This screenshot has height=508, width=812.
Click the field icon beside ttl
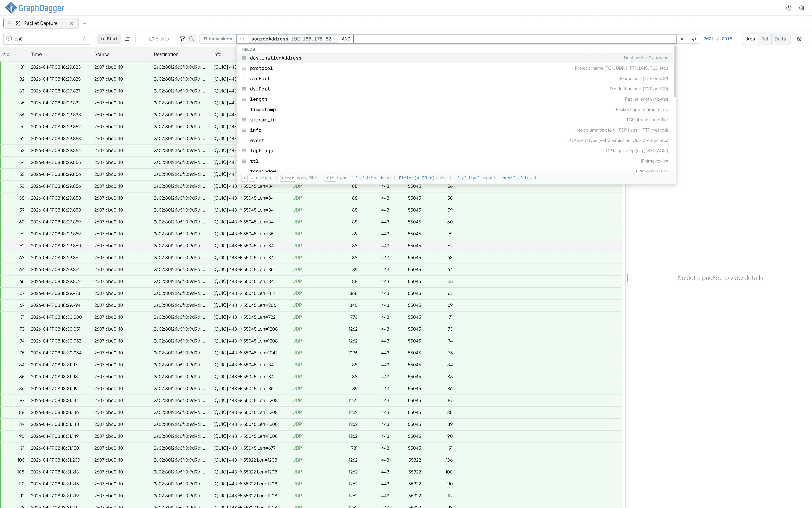pyautogui.click(x=244, y=161)
